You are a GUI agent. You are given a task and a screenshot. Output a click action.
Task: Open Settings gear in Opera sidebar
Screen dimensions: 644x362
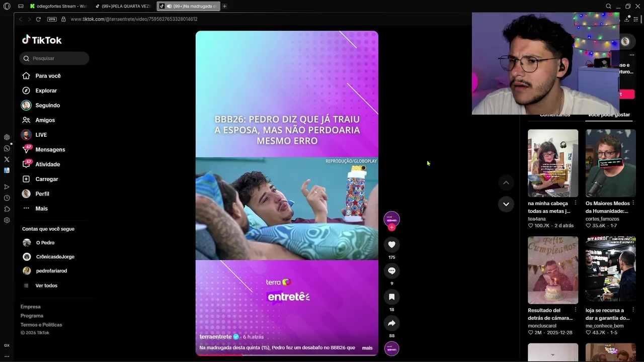point(7,220)
